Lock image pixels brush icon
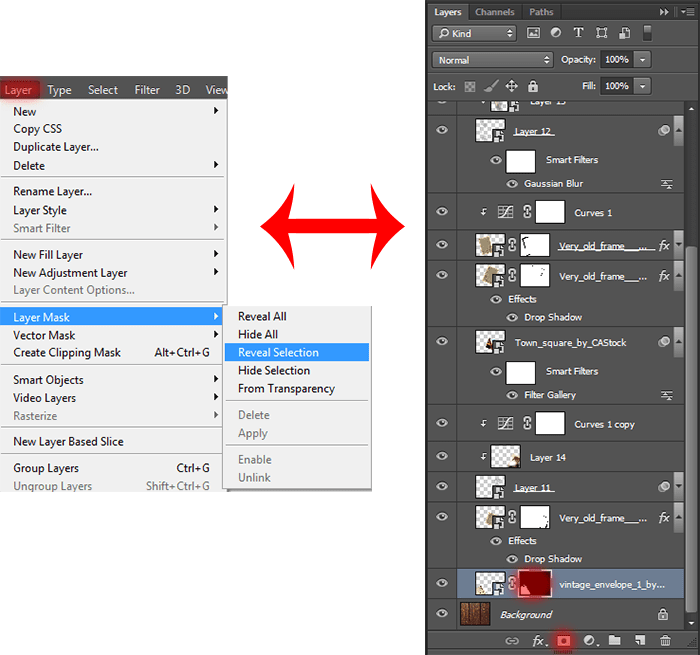The width and height of the screenshot is (700, 655). coord(491,86)
